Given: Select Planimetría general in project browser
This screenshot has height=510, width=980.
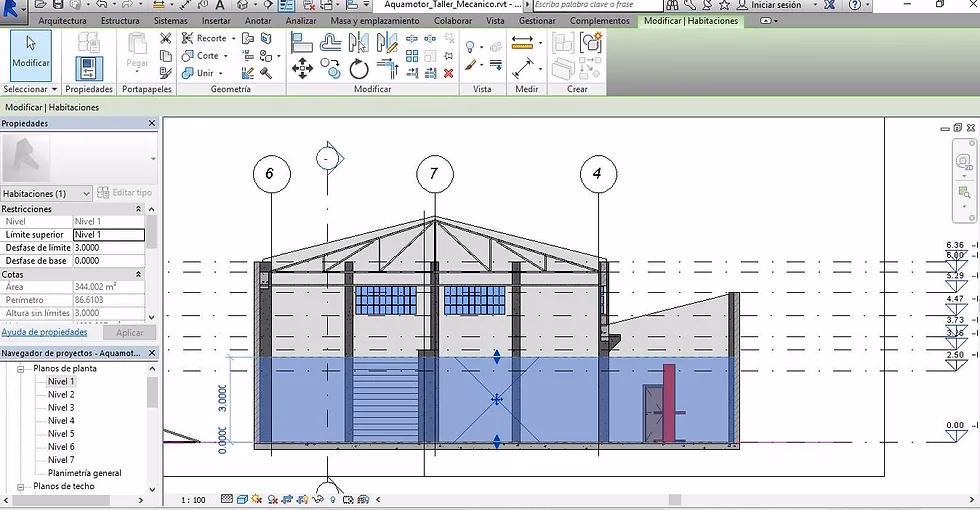Looking at the screenshot, I should [x=84, y=473].
